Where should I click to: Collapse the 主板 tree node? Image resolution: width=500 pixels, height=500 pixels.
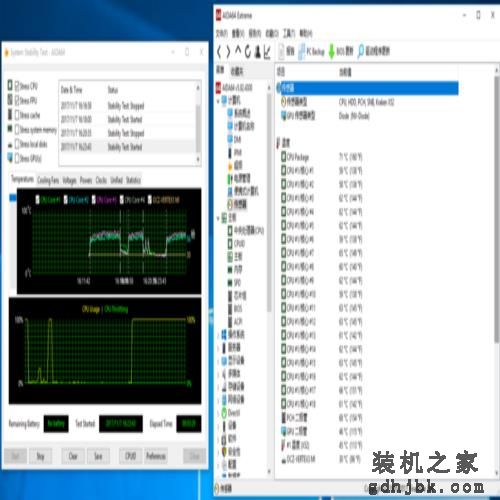[219, 218]
